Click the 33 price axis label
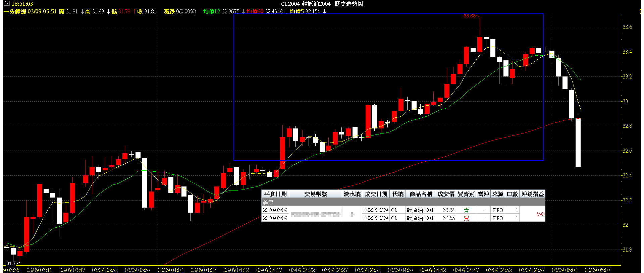644x273 pixels. [625, 101]
